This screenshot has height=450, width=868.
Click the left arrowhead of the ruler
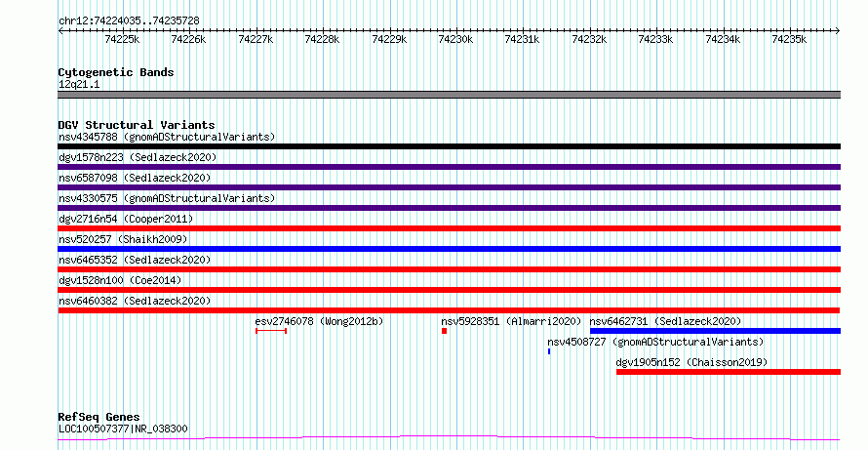tap(60, 31)
